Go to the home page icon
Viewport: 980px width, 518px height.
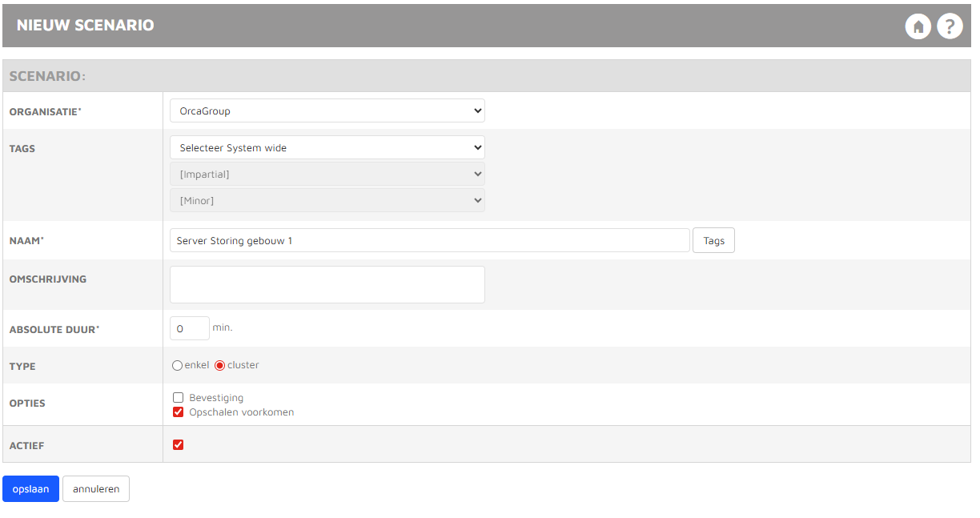(x=918, y=26)
